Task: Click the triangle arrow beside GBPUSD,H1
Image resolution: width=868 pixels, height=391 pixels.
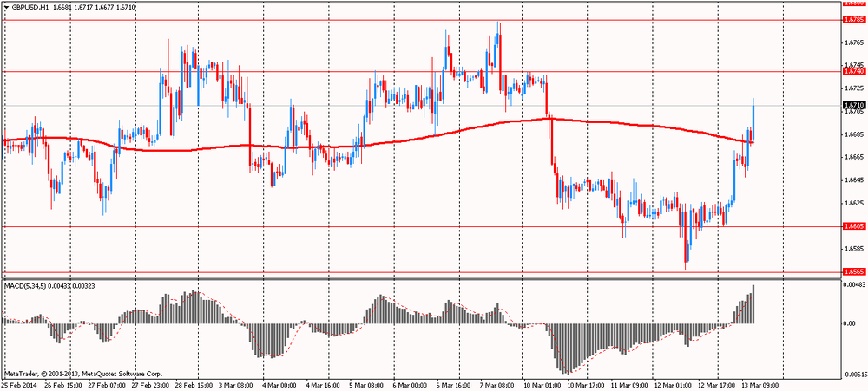Action: tap(6, 8)
